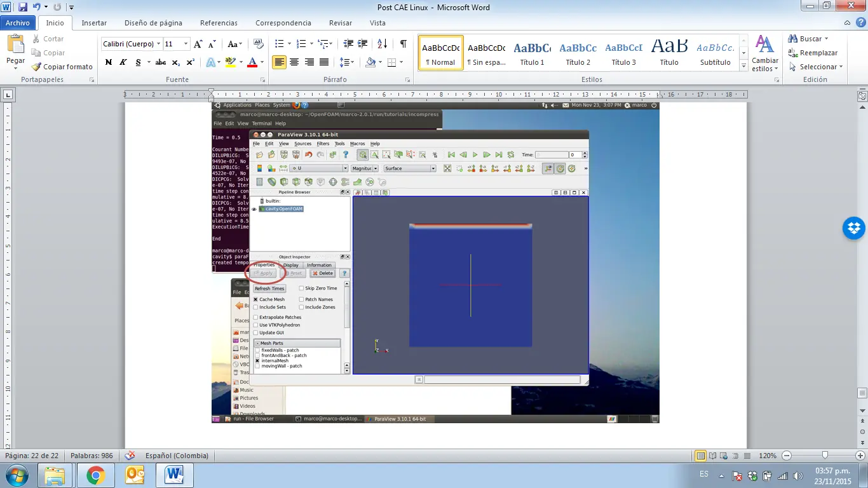The width and height of the screenshot is (868, 488).
Task: Open the borders dropdown arrow
Action: pos(401,62)
